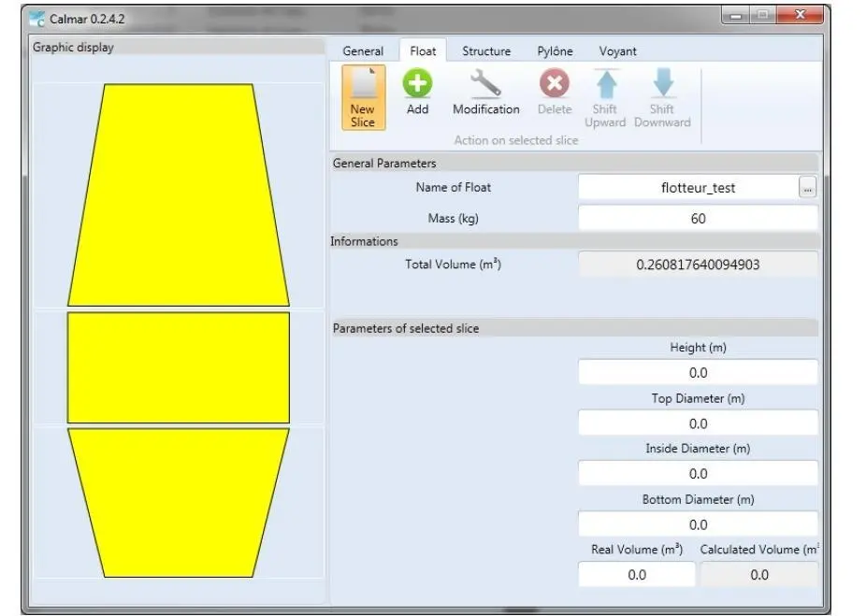The width and height of the screenshot is (866, 616).
Task: Click the 'Graphic display' panel title
Action: pos(73,48)
